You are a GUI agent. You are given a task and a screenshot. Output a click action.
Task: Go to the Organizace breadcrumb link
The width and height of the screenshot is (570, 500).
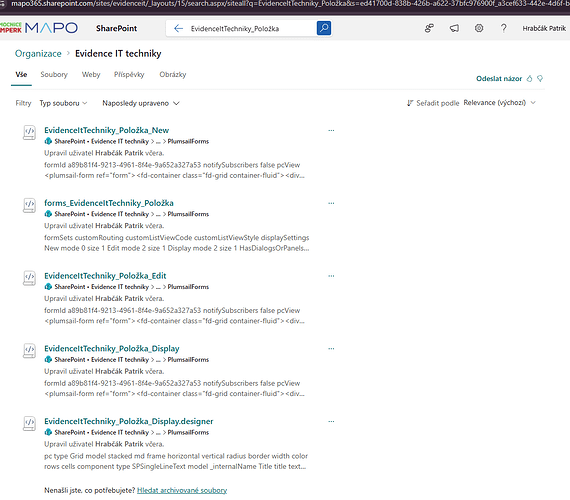coord(38,53)
